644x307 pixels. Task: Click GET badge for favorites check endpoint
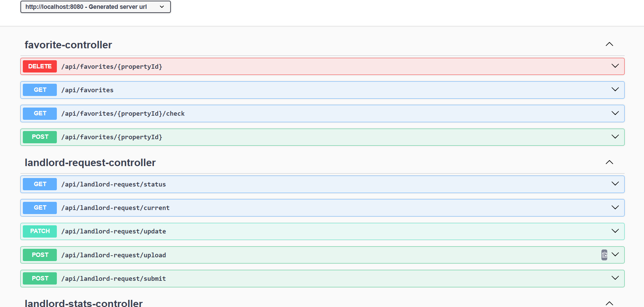[40, 113]
